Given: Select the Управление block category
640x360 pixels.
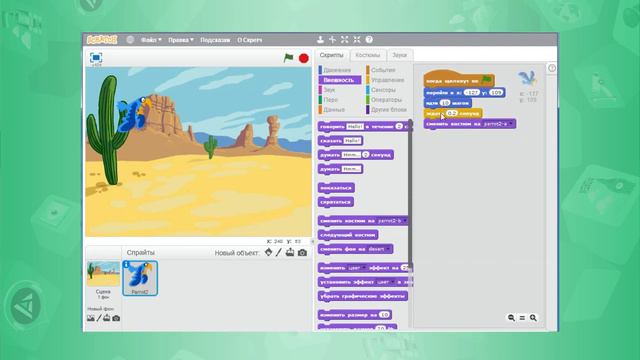Looking at the screenshot, I should click(x=387, y=80).
